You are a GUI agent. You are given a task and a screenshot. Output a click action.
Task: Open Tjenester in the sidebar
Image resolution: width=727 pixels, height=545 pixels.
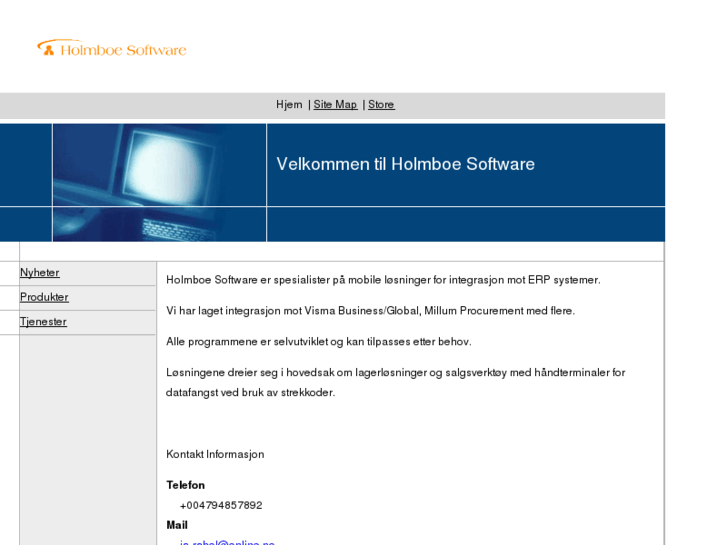pyautogui.click(x=43, y=322)
